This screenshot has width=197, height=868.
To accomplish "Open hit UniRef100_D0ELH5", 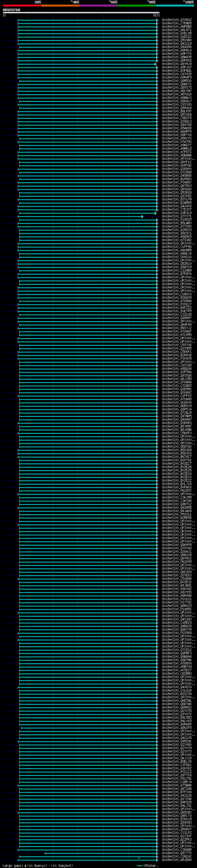I will pos(177,33).
